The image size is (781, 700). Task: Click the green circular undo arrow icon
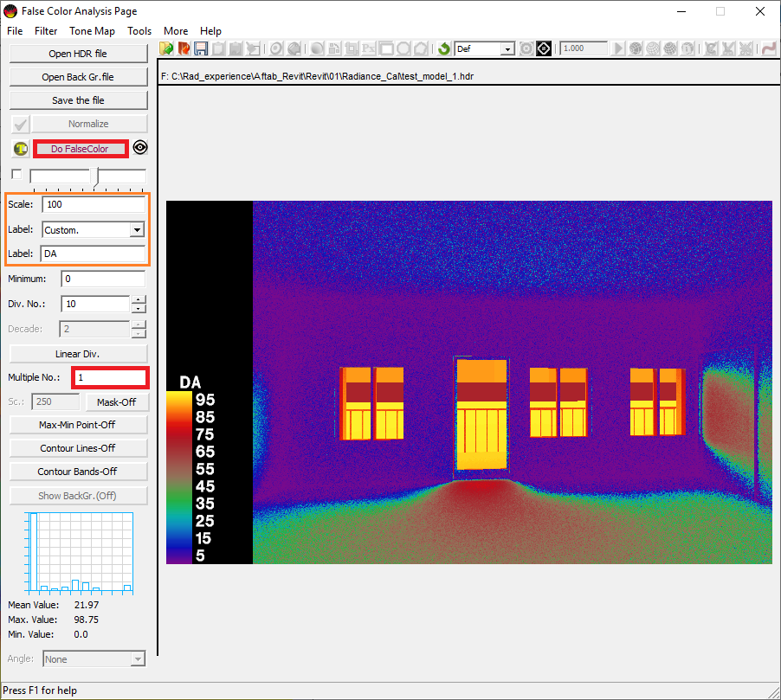tap(444, 48)
